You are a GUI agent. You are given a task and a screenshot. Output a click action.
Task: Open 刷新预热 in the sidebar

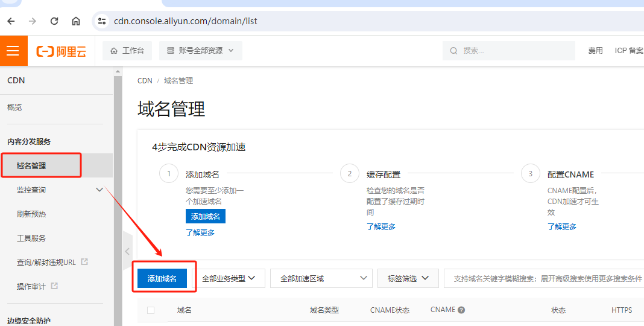(x=31, y=214)
